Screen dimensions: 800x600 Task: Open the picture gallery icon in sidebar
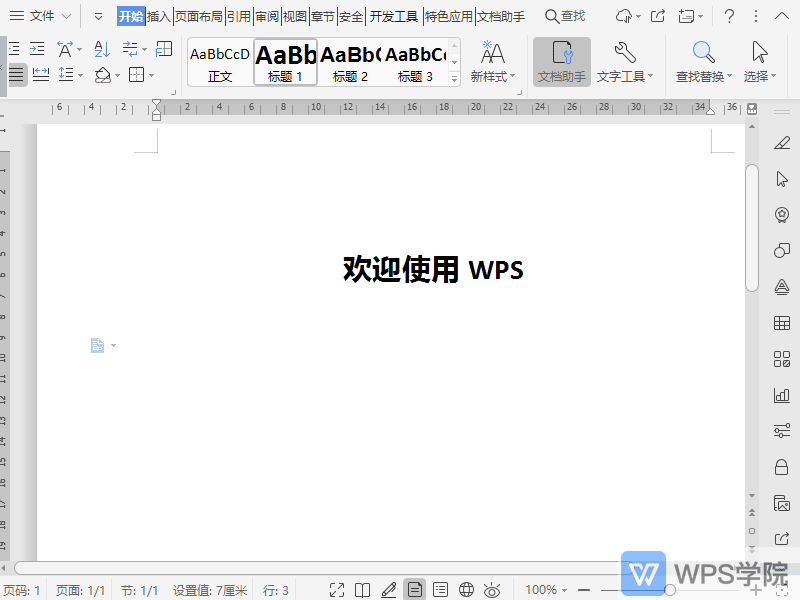pos(782,503)
